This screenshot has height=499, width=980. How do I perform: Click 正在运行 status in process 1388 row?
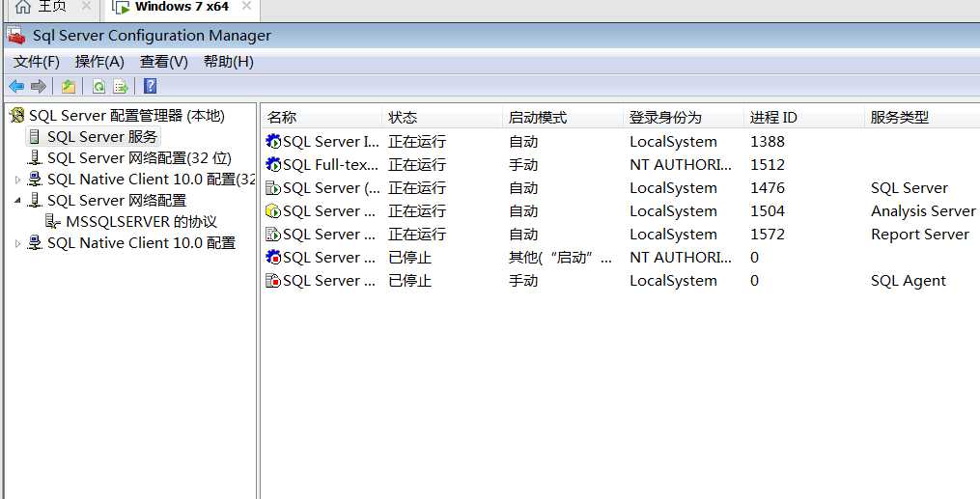417,142
